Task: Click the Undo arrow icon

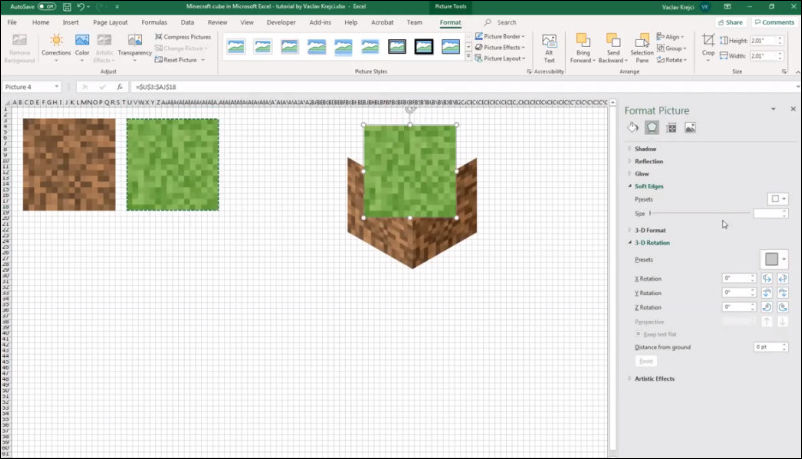Action: coord(80,7)
